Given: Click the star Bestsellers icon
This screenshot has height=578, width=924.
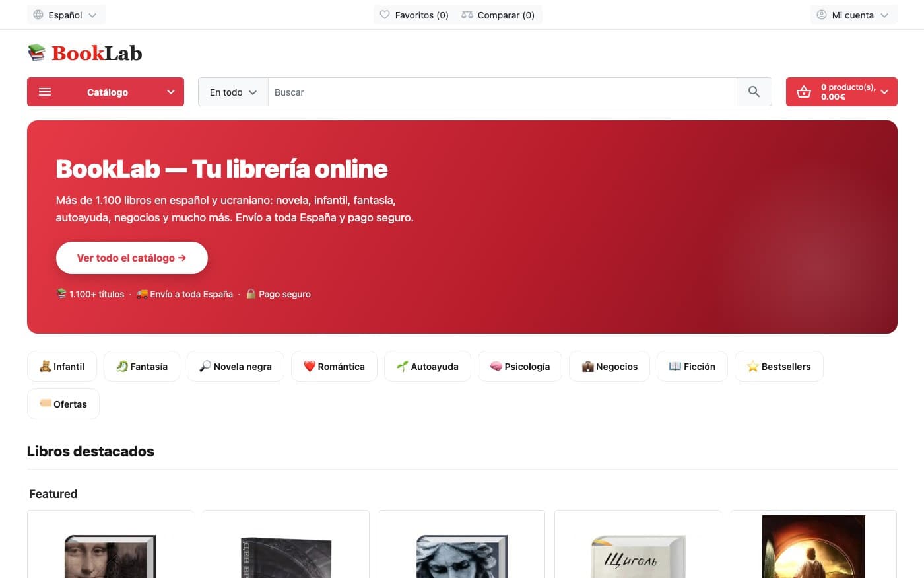Looking at the screenshot, I should click(x=753, y=366).
